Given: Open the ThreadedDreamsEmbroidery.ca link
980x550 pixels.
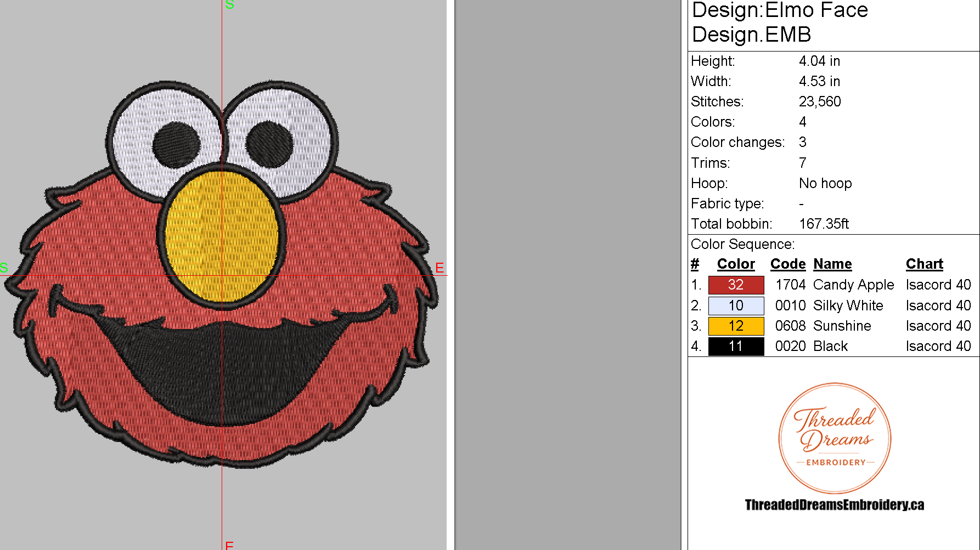Looking at the screenshot, I should point(834,504).
